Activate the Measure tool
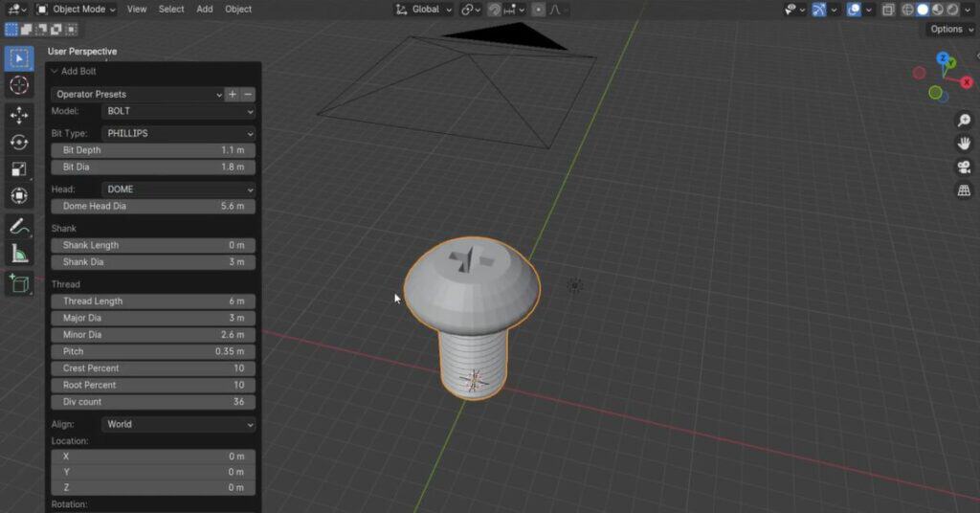This screenshot has width=980, height=513. [19, 254]
